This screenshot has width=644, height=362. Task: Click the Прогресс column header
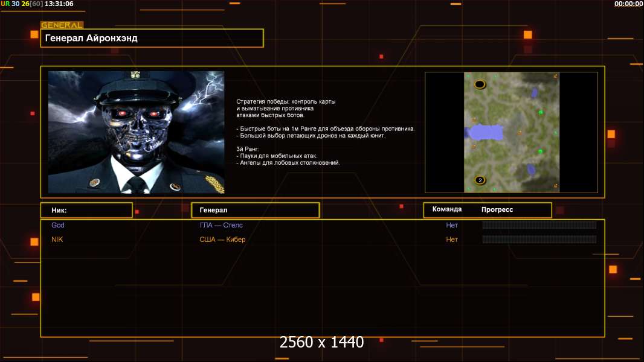[x=497, y=210]
